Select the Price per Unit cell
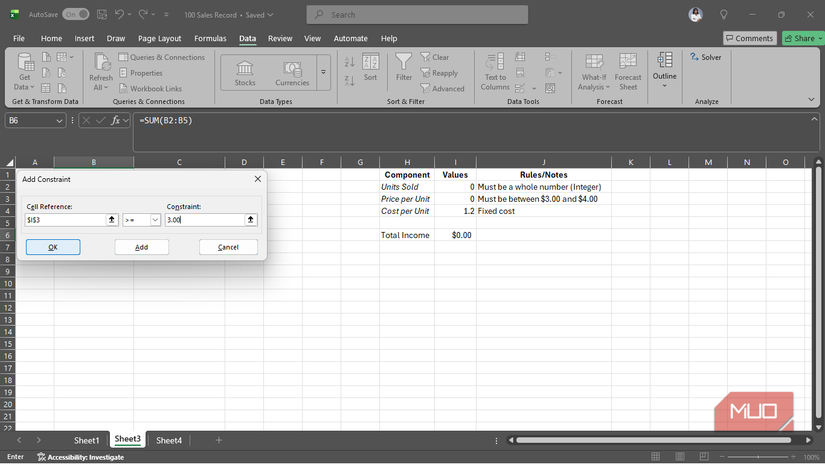Screen dimensions: 825x464 tap(405, 199)
